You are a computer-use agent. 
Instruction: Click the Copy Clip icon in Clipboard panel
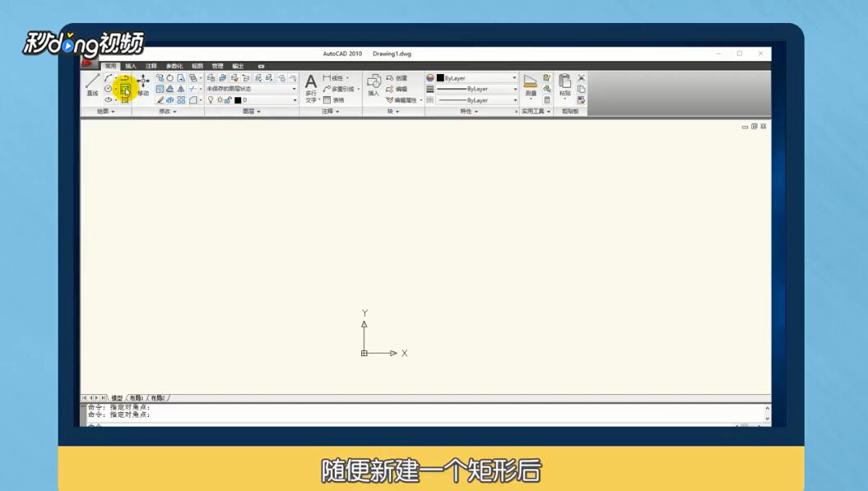coord(581,89)
